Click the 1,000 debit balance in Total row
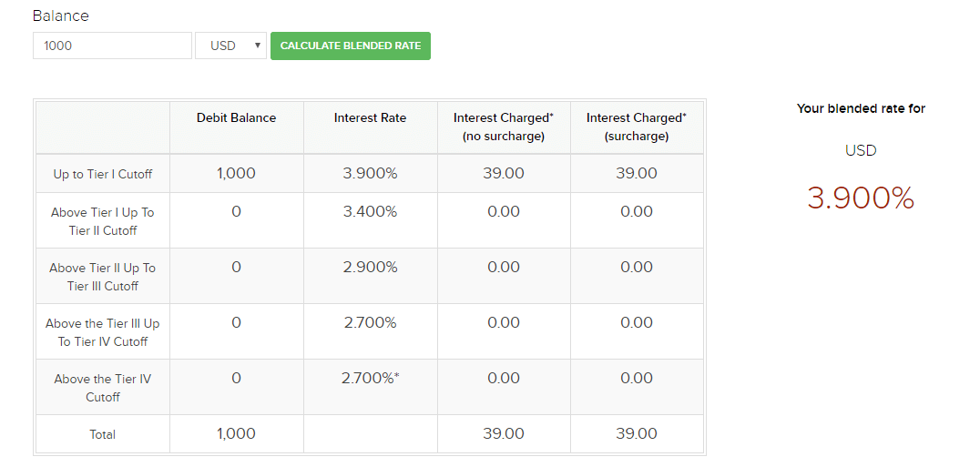 236,434
